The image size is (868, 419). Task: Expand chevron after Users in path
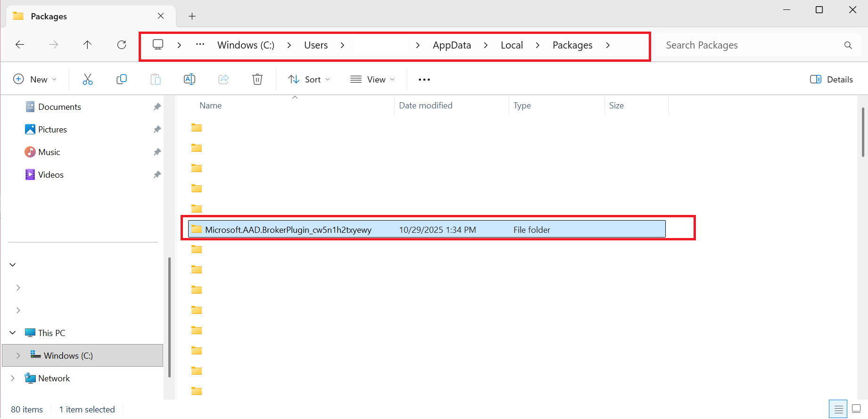tap(342, 45)
